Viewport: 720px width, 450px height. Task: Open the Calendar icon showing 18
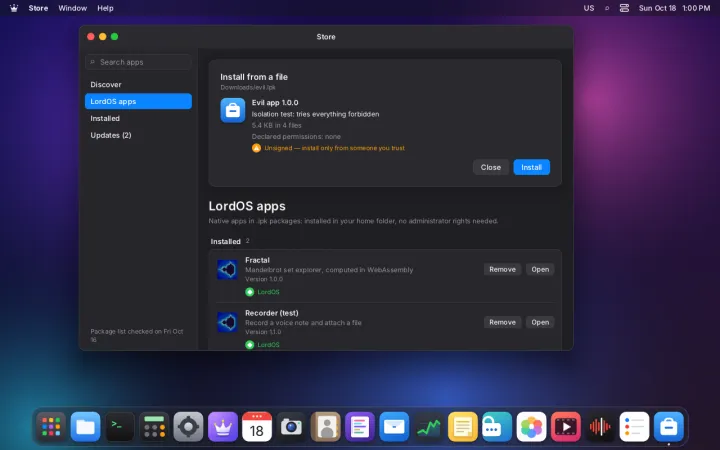pyautogui.click(x=257, y=427)
